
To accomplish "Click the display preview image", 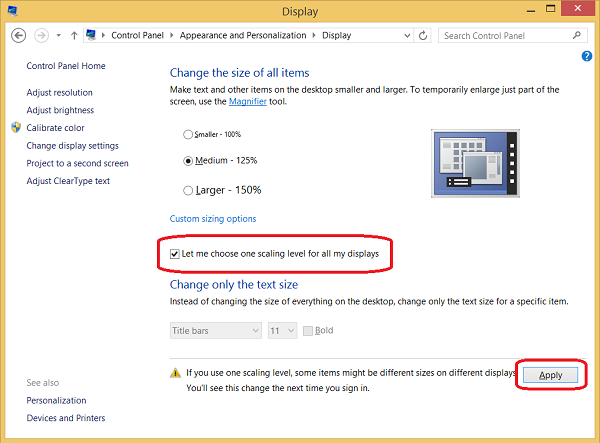I will point(474,160).
